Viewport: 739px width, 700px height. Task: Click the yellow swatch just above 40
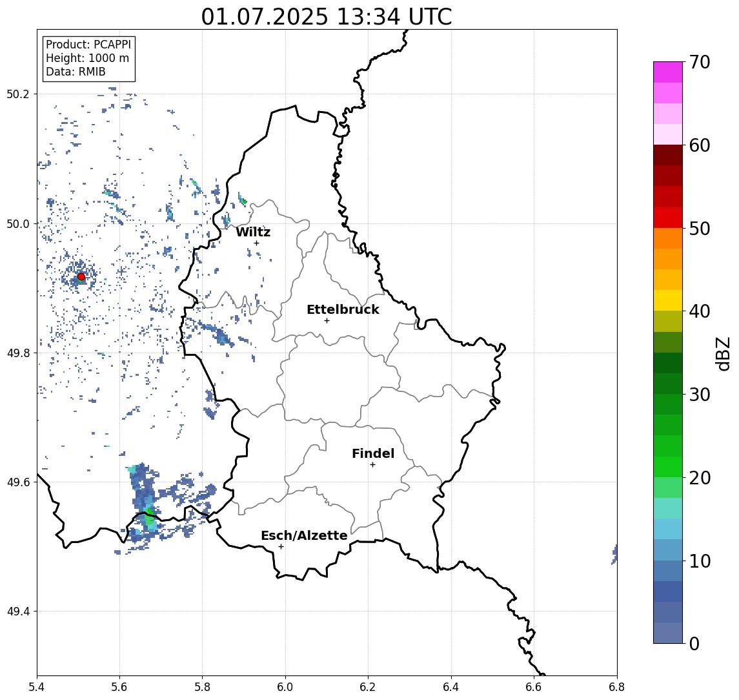pos(668,300)
